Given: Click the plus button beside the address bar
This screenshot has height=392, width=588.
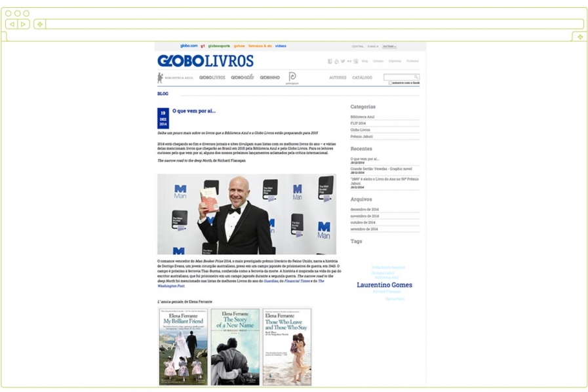Looking at the screenshot, I should pyautogui.click(x=39, y=24).
